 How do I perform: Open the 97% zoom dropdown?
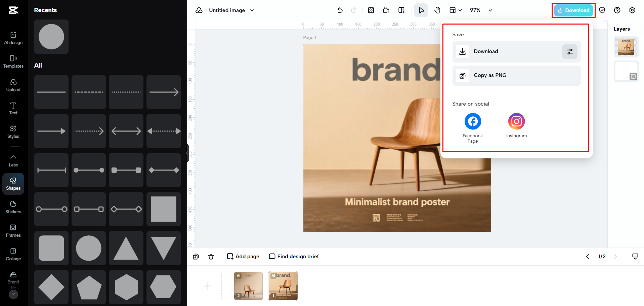pyautogui.click(x=481, y=10)
